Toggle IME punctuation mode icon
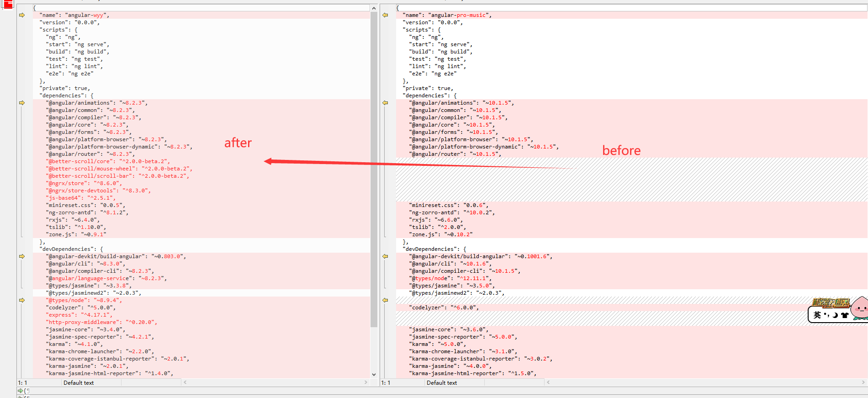 point(827,315)
